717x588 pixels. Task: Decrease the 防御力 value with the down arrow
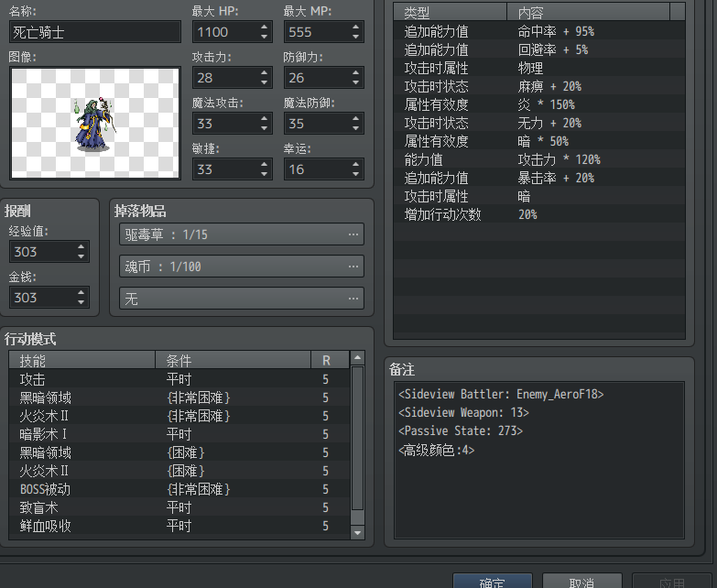pos(356,82)
